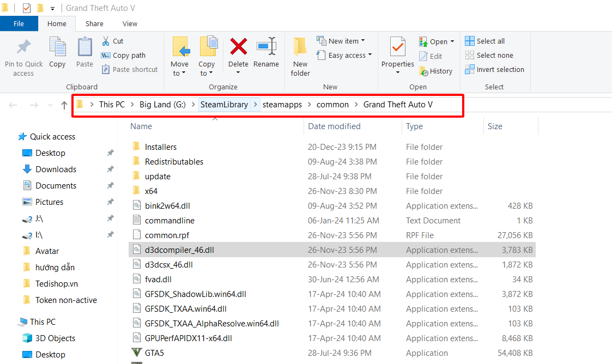Open the New item dropdown
The width and height of the screenshot is (612, 364).
click(341, 41)
